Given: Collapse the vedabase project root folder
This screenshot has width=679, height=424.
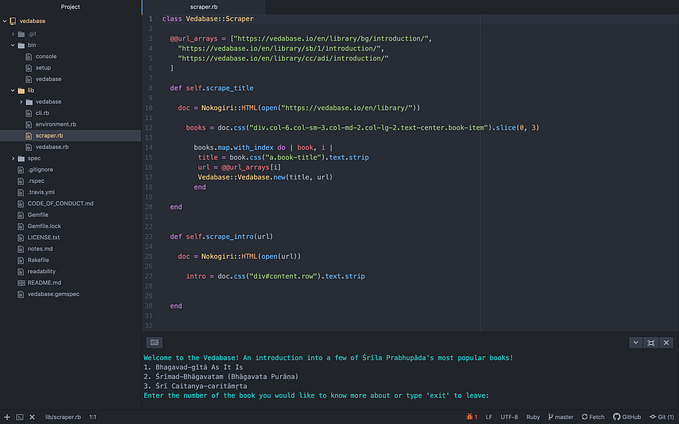Looking at the screenshot, I should (x=5, y=21).
